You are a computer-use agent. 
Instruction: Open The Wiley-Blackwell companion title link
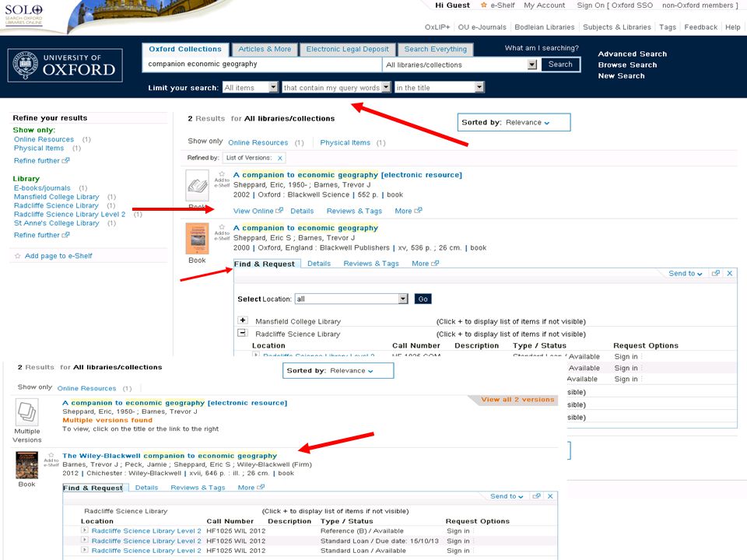pyautogui.click(x=169, y=456)
